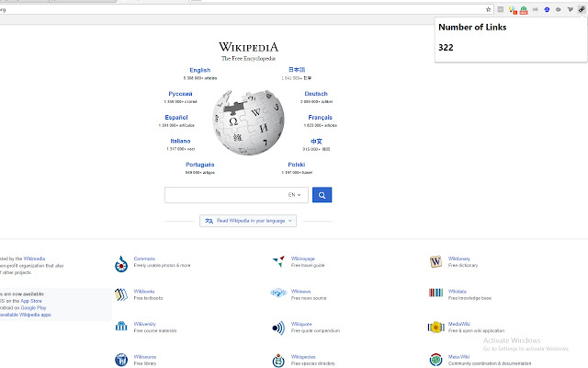Follow the MediaWiki text link
588x368 pixels.
click(459, 324)
